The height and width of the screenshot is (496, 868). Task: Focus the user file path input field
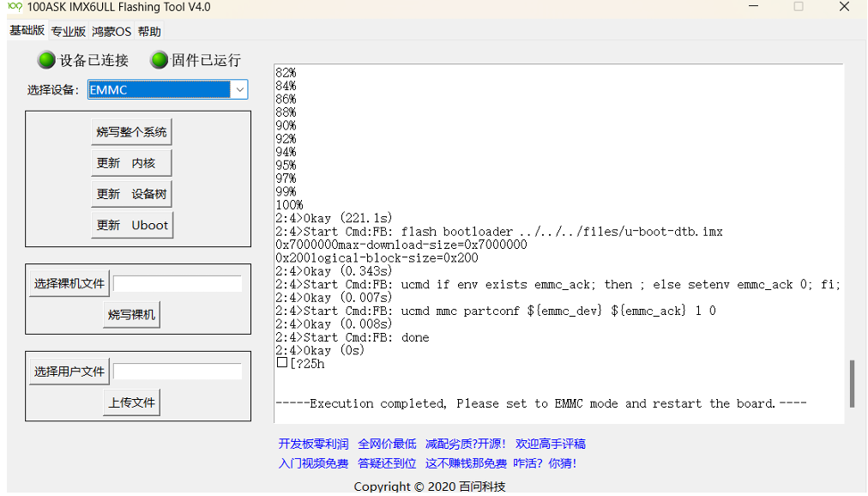click(178, 372)
